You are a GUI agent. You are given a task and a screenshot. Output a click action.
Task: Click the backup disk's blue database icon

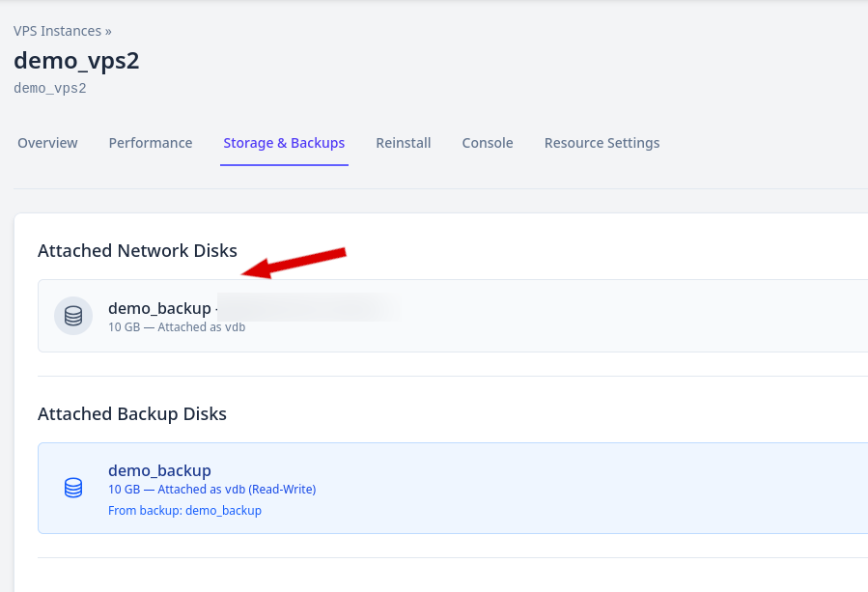(x=72, y=488)
